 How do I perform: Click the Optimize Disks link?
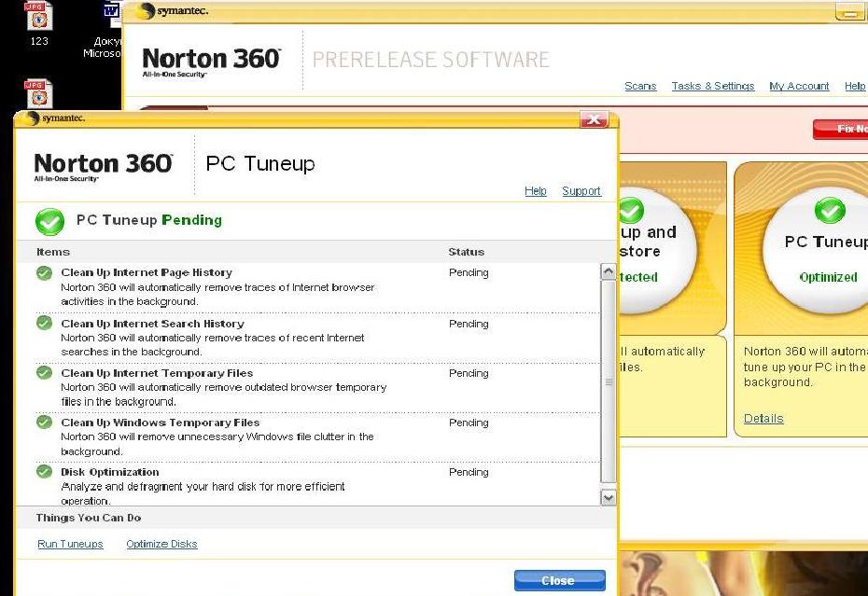(161, 544)
